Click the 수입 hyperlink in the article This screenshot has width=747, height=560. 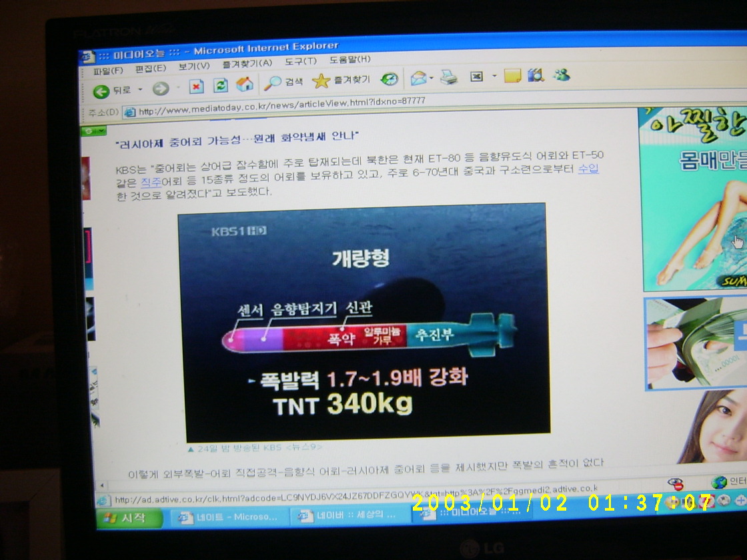[x=588, y=169]
